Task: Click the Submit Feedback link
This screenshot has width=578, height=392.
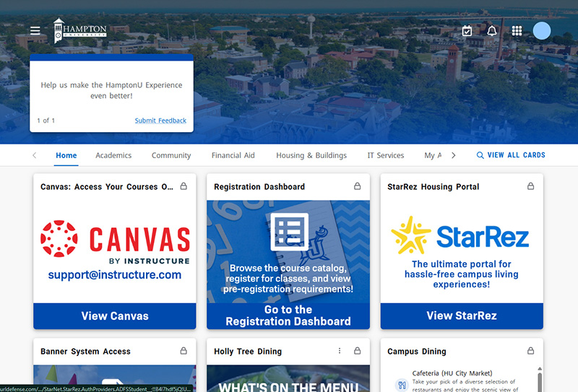Action: 160,121
